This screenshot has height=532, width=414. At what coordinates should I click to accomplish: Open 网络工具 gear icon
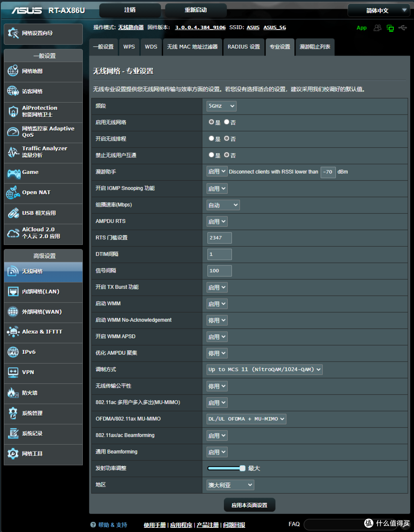click(x=13, y=454)
